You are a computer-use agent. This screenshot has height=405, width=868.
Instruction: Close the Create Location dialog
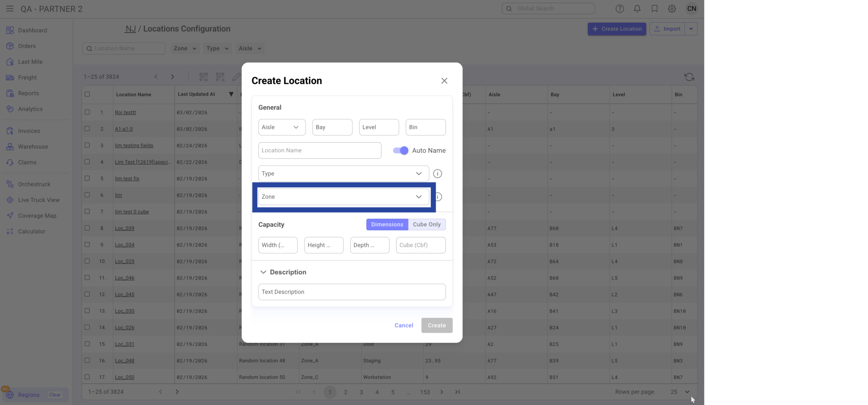444,81
